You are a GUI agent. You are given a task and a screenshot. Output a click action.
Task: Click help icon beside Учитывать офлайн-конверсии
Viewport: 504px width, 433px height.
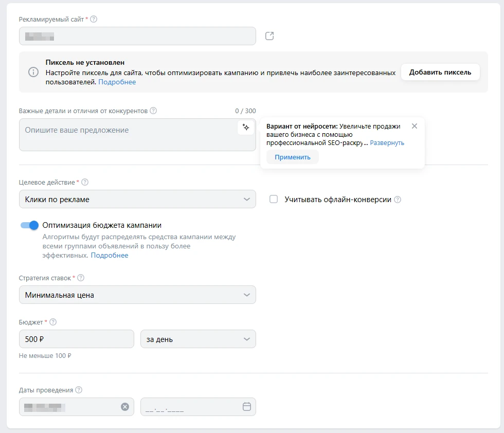click(398, 200)
